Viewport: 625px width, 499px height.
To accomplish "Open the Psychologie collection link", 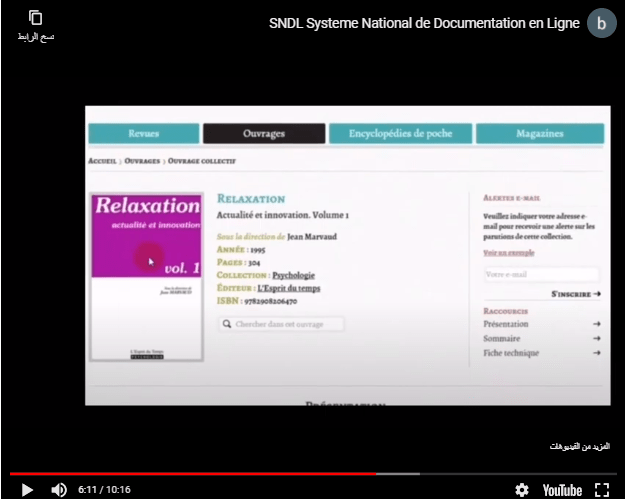I will pyautogui.click(x=293, y=275).
